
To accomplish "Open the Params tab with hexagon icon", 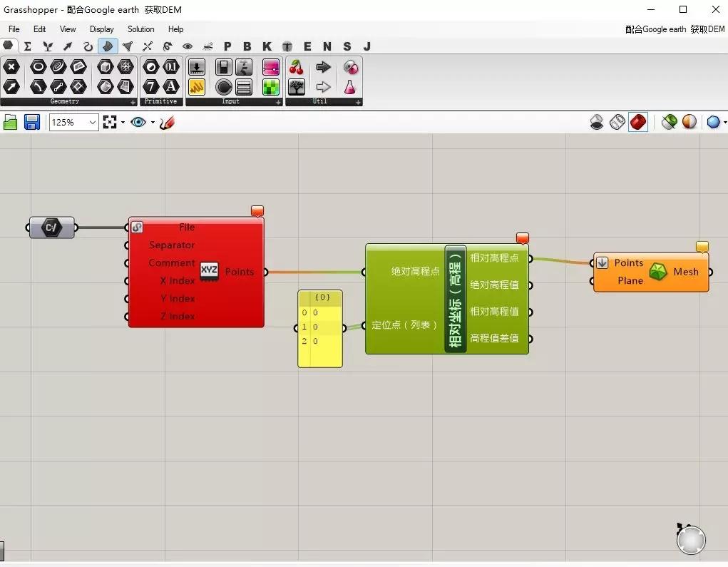I will (8, 46).
